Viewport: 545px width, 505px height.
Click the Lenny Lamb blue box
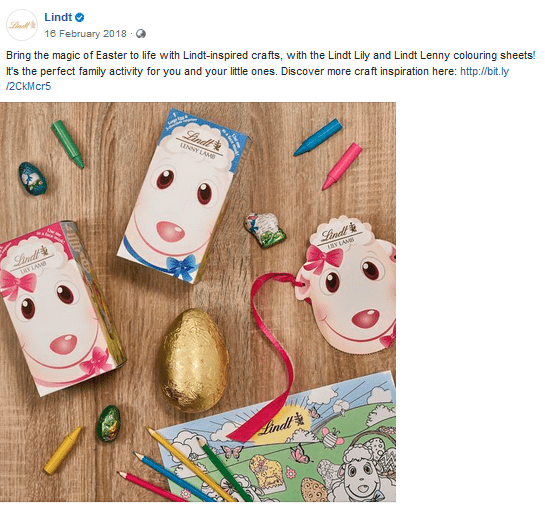184,196
